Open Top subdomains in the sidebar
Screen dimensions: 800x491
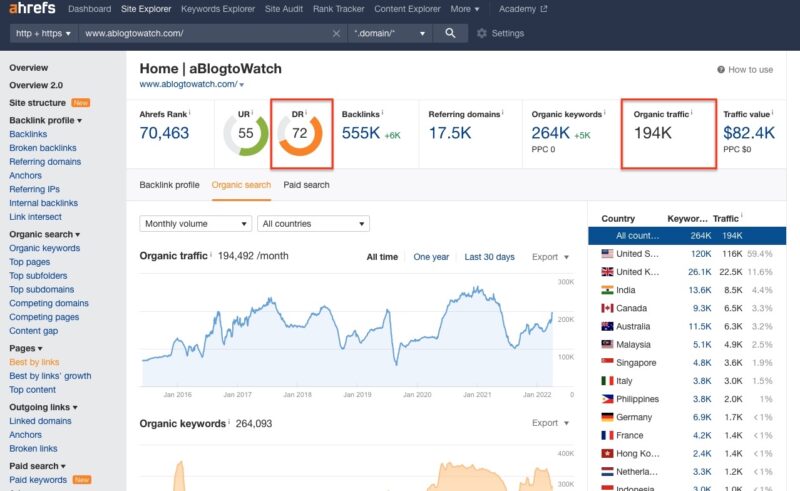click(42, 289)
